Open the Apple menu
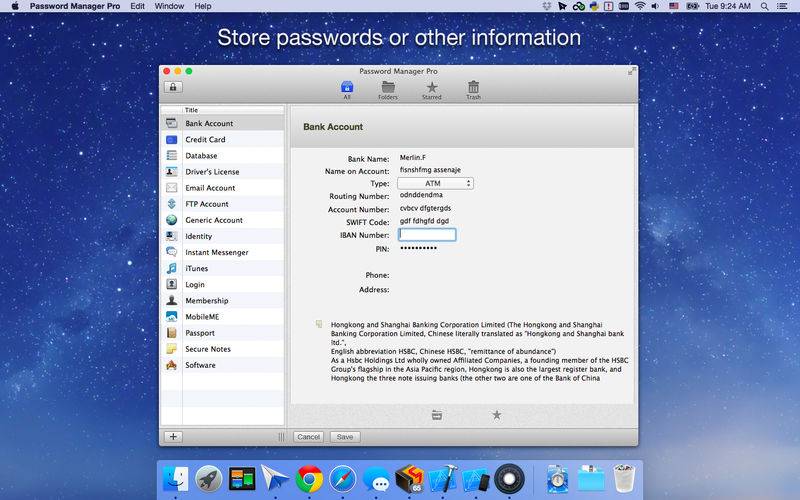The height and width of the screenshot is (500, 800). [x=15, y=6]
